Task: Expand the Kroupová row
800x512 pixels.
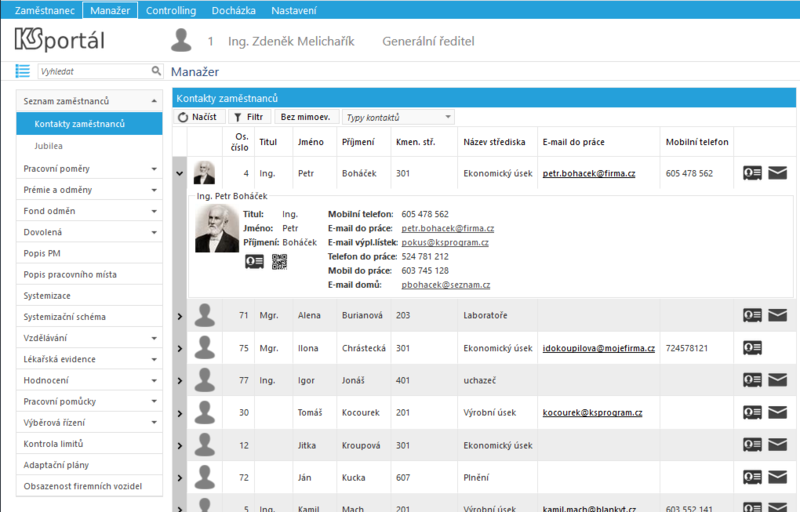Action: 180,446
